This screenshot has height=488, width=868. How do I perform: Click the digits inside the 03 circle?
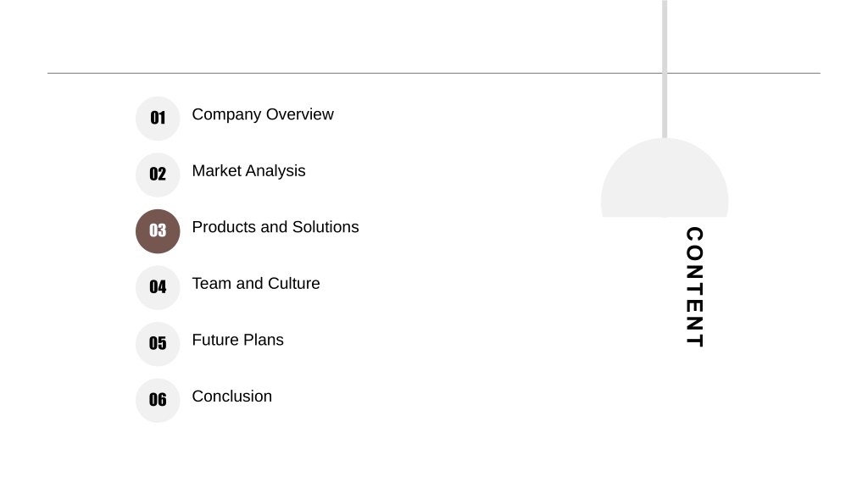click(158, 230)
